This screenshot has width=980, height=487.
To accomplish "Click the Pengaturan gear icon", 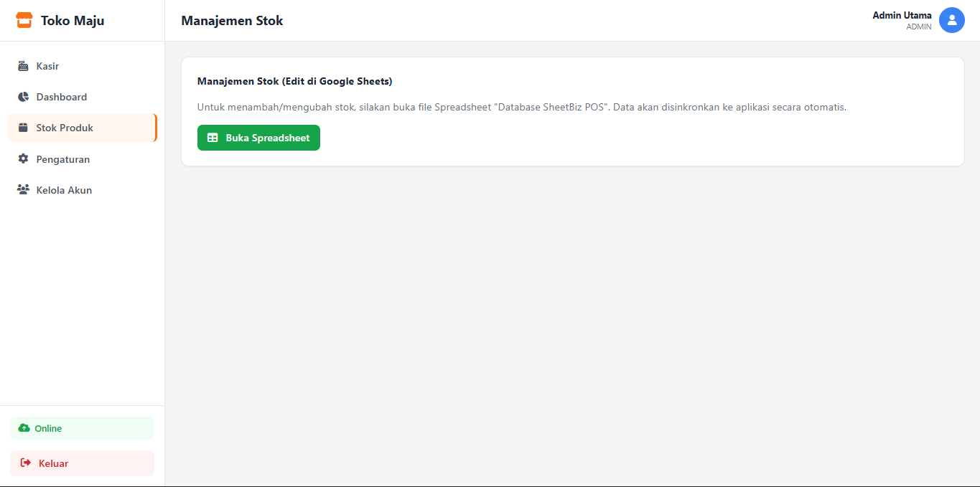I will pyautogui.click(x=23, y=159).
